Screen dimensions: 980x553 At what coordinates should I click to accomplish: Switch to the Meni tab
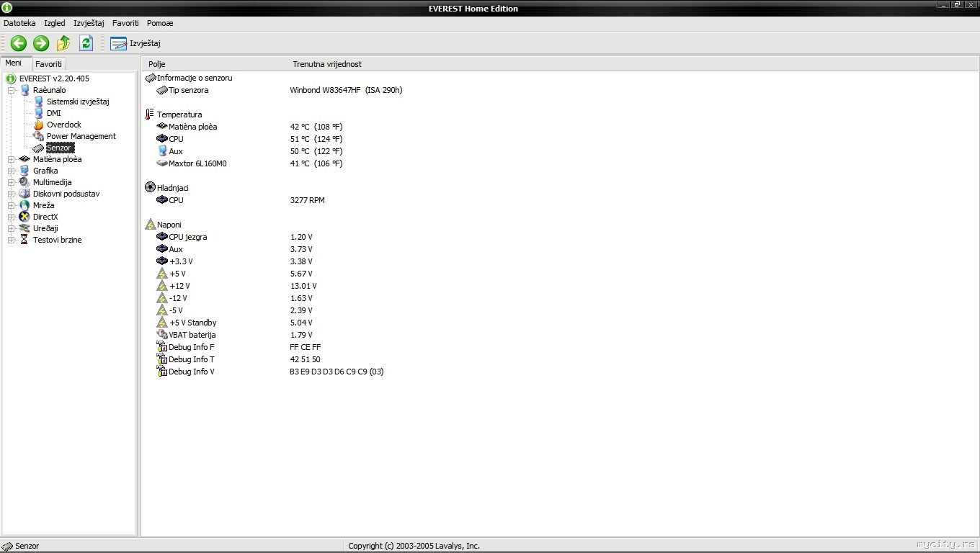pos(14,63)
